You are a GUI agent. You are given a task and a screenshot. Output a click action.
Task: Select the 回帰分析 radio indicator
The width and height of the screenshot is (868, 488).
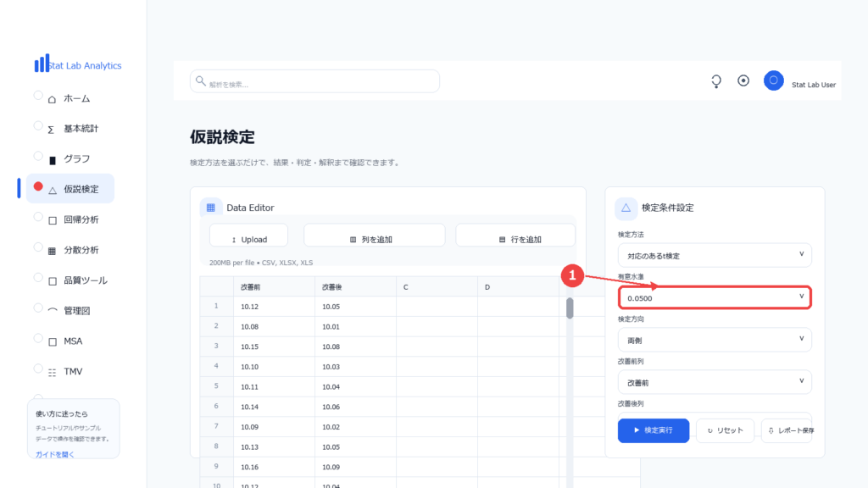click(x=38, y=217)
